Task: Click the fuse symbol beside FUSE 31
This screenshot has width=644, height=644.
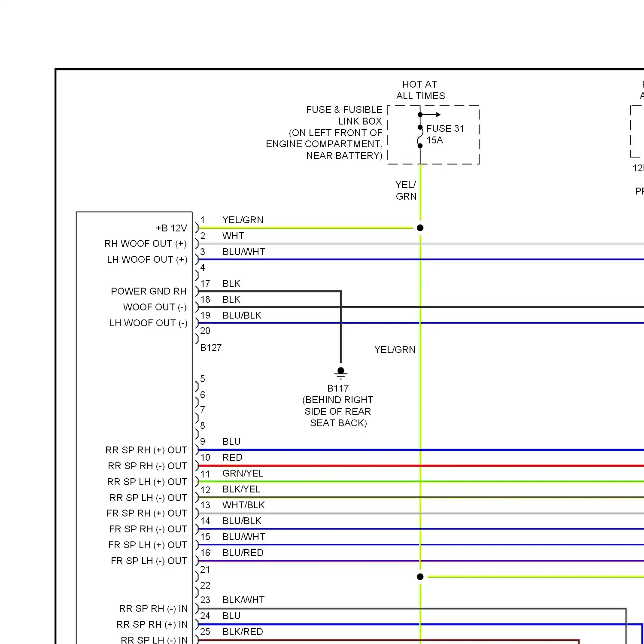Action: tap(420, 137)
